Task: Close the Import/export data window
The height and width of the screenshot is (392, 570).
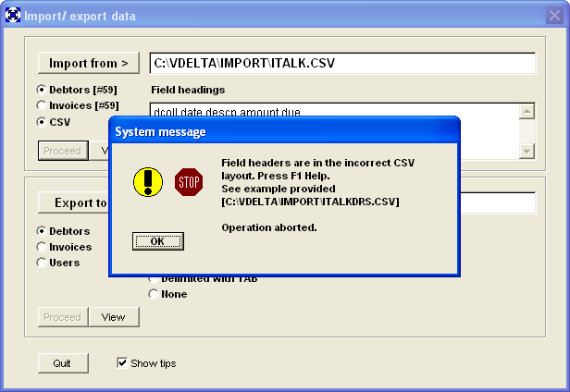Action: tap(554, 16)
